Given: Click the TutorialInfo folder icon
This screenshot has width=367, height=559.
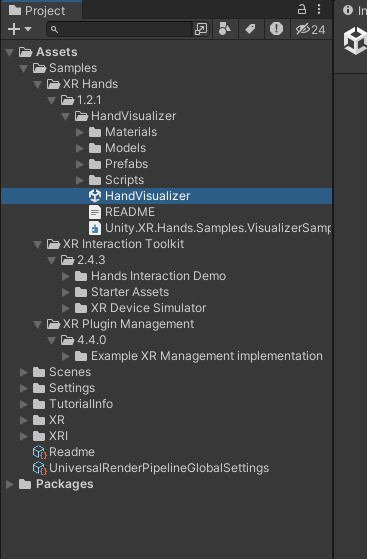Looking at the screenshot, I should click(x=39, y=405).
